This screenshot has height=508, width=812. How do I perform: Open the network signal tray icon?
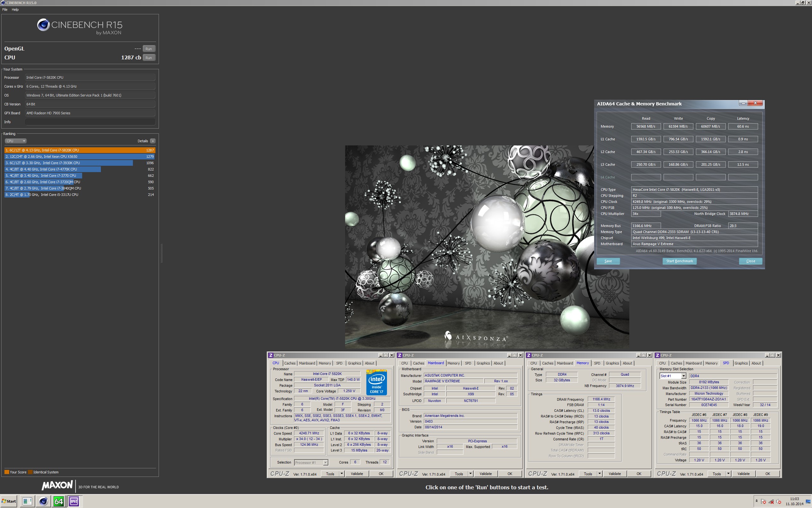pos(771,502)
